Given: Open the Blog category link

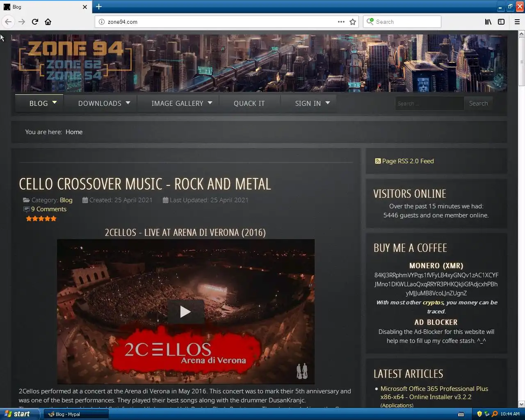Looking at the screenshot, I should 66,200.
